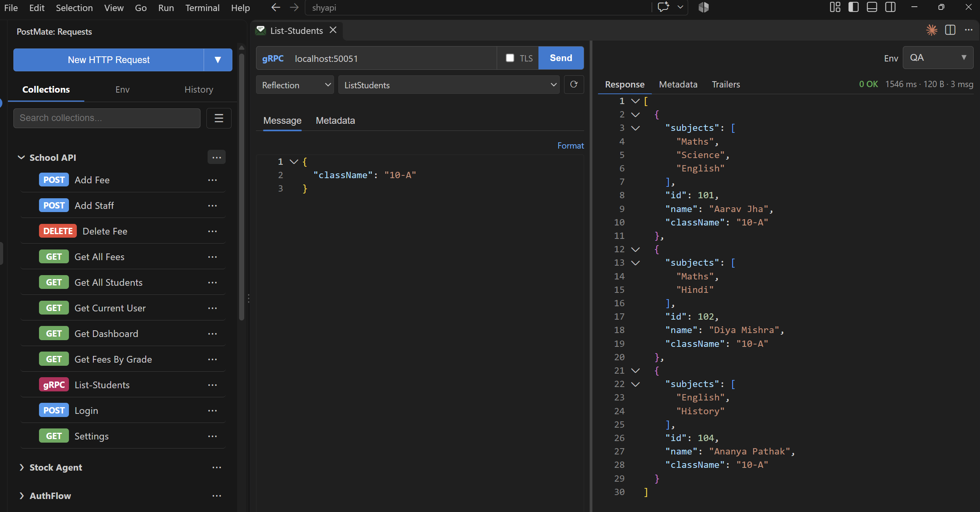Click the Search collections field
Screen dimensions: 980x512
coord(107,118)
